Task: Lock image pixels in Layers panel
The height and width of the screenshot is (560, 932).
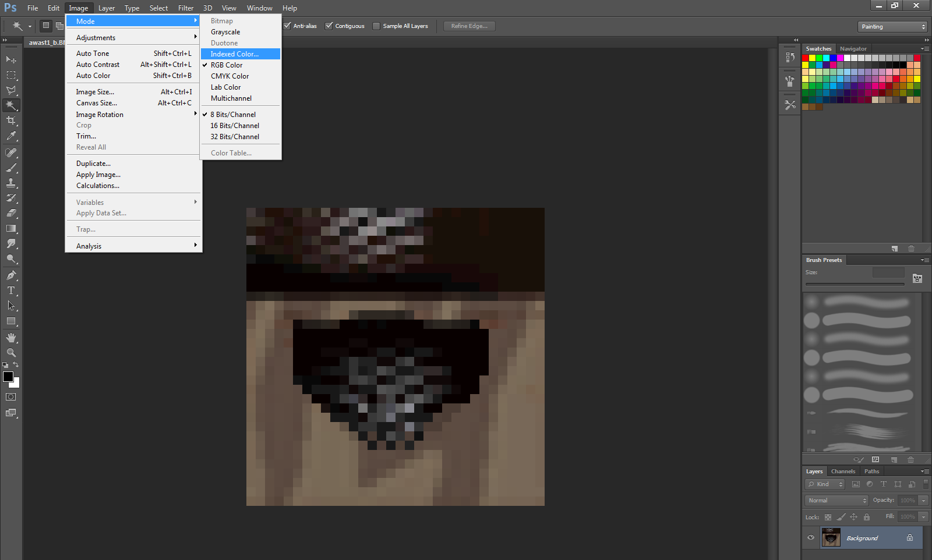Action: (841, 517)
